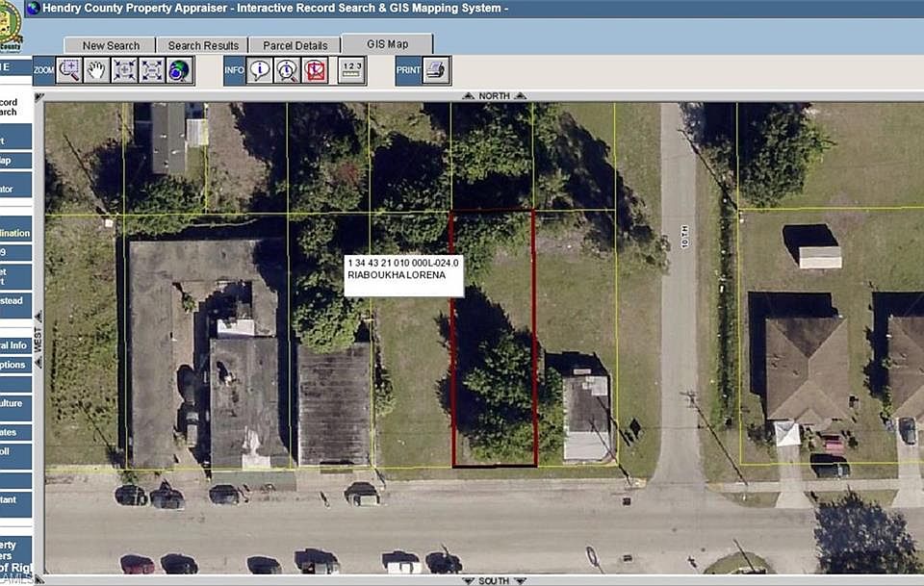Pan the map NORTH
This screenshot has width=924, height=586.
pos(494,96)
